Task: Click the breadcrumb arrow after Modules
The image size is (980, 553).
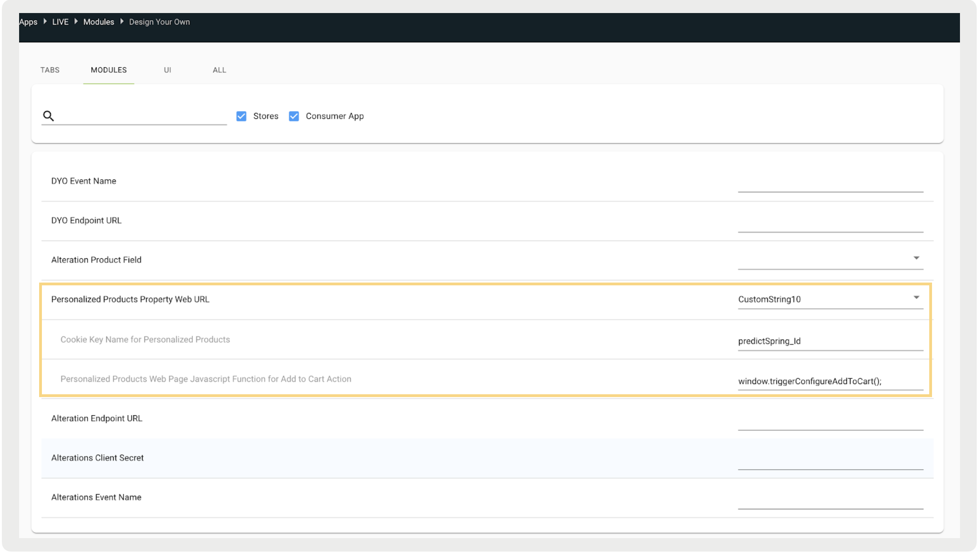Action: [122, 21]
